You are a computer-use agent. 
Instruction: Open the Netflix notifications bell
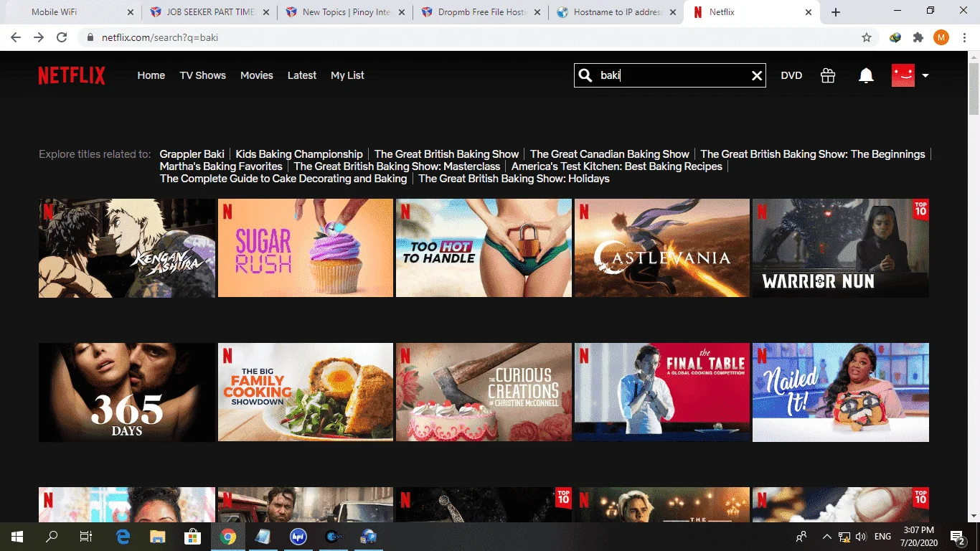(x=866, y=75)
